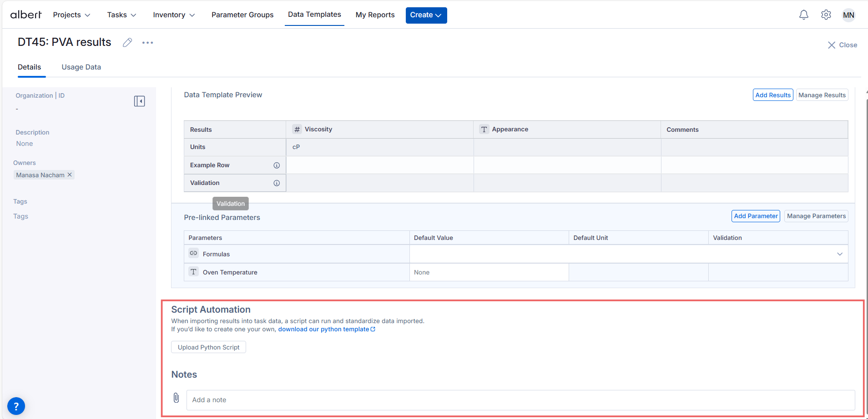This screenshot has height=419, width=868.
Task: Expand the Tasks dropdown menu
Action: [121, 15]
